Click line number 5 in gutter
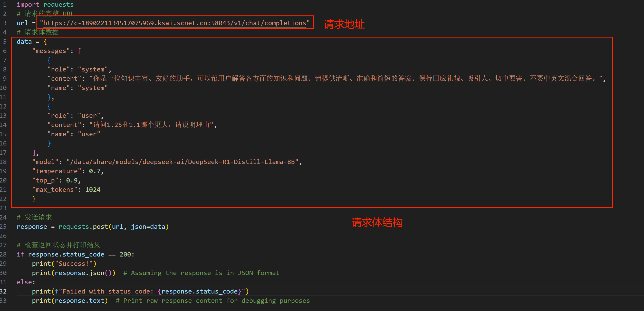This screenshot has height=311, width=644. pos(5,42)
